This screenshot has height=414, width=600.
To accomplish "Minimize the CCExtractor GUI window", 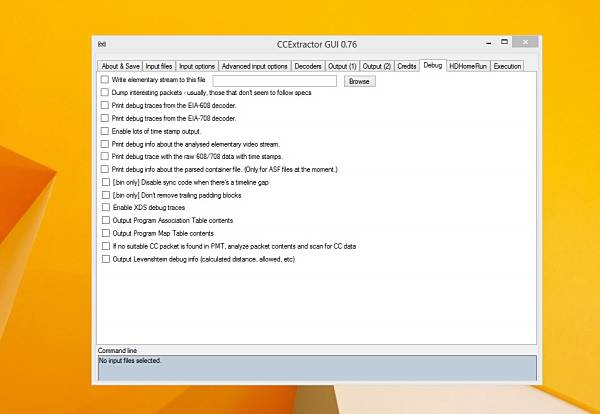I will 489,43.
